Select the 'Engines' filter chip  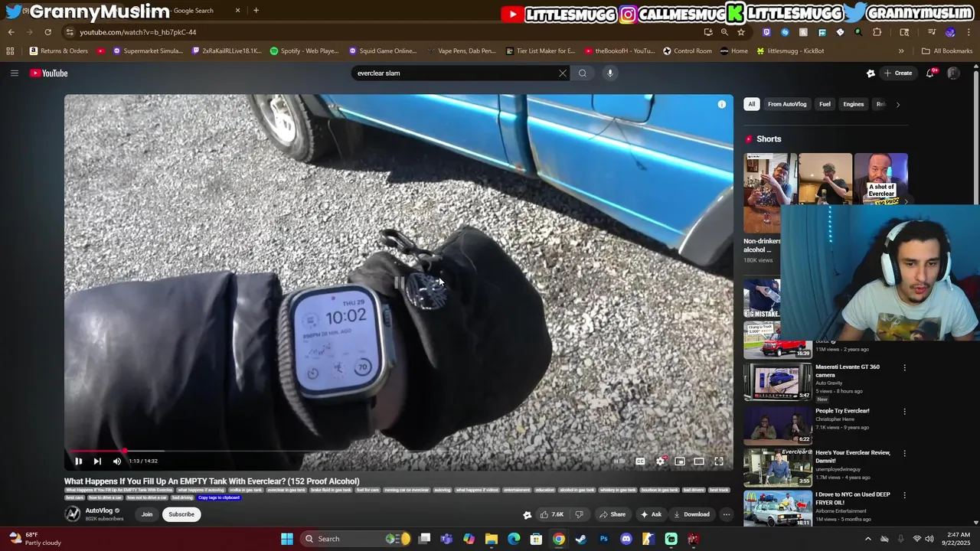854,104
